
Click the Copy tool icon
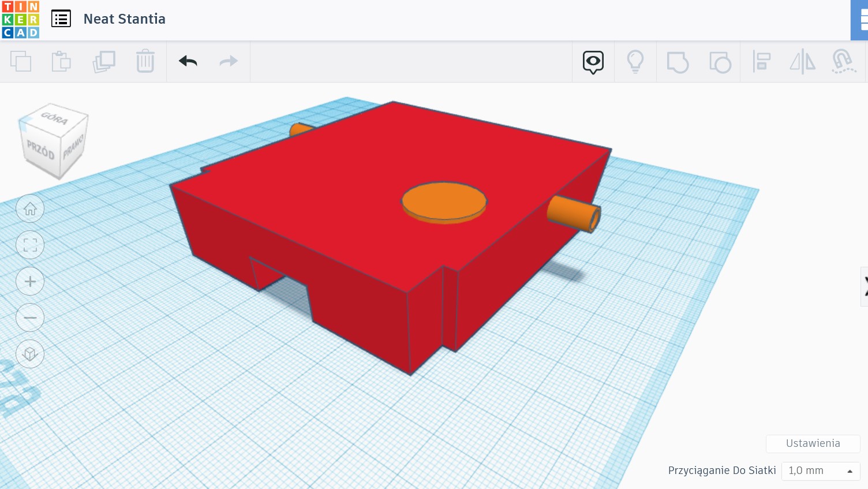[x=21, y=61]
